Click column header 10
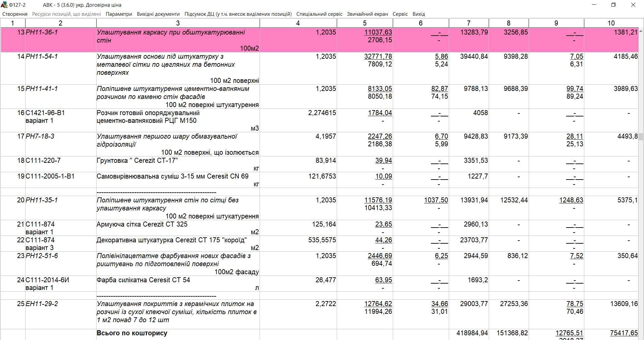Screen dimensions: 644x340 [611, 23]
